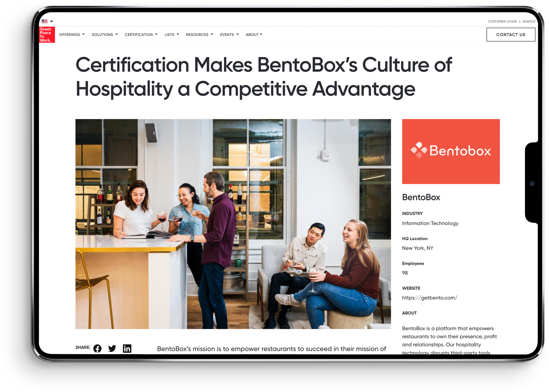Click the BentoBox company name heading
549x392 pixels.
click(x=421, y=197)
